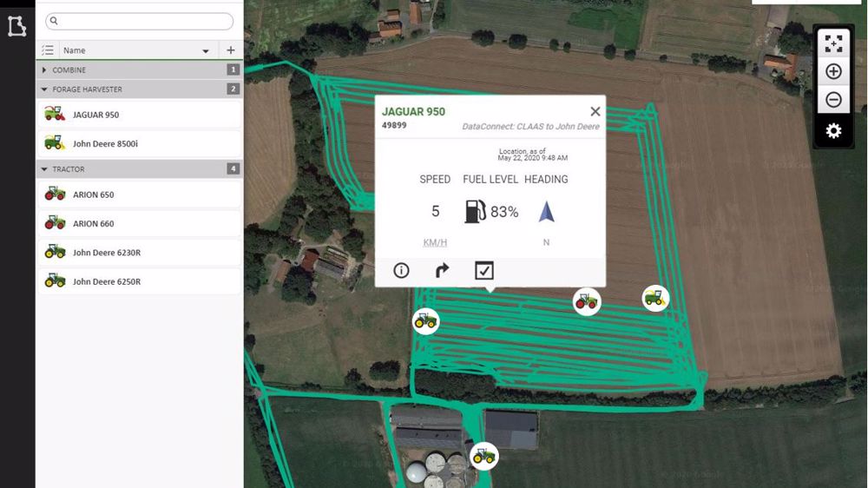The height and width of the screenshot is (488, 868).
Task: Toggle the list grouping icon beside Name
Action: (48, 50)
